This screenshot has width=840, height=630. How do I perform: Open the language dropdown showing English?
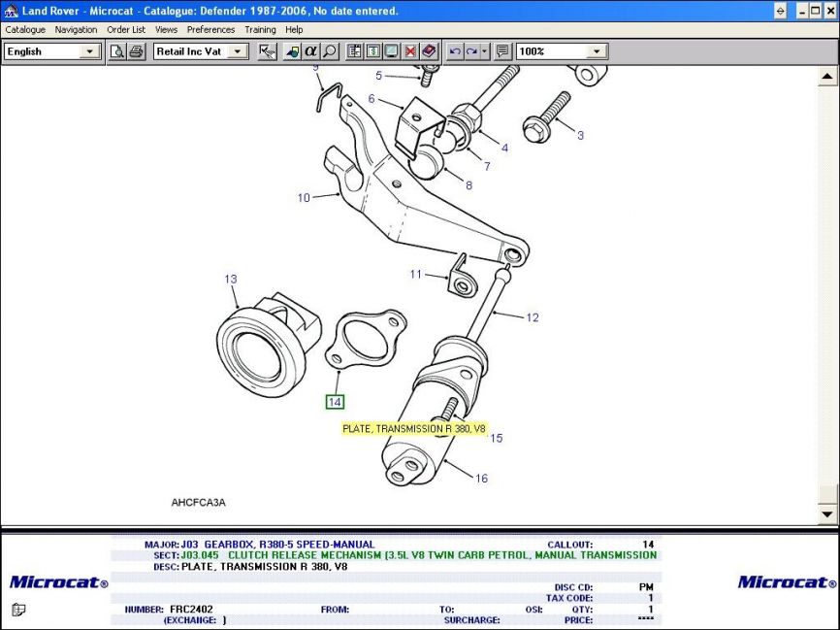tap(52, 51)
